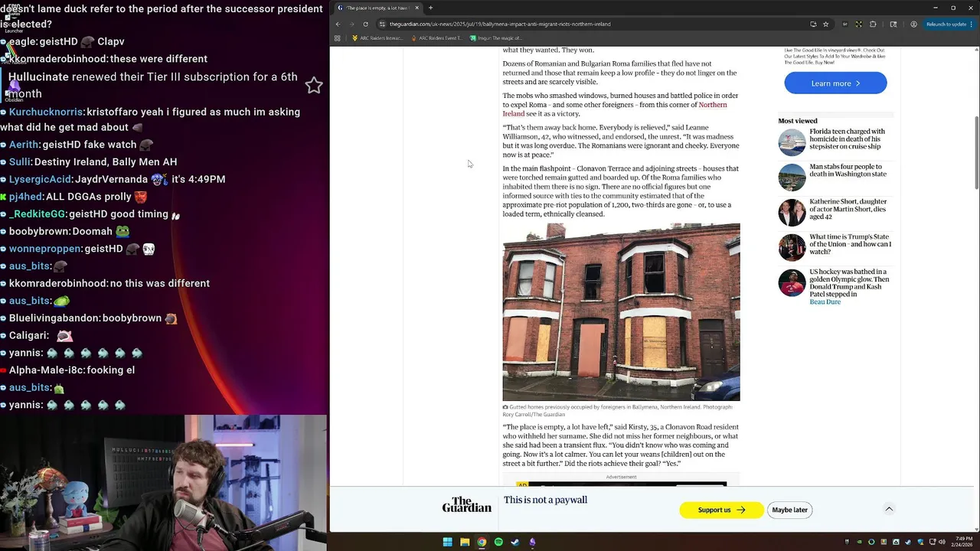Open Steam from the taskbar
Viewport: 980px width, 551px height.
tap(515, 542)
